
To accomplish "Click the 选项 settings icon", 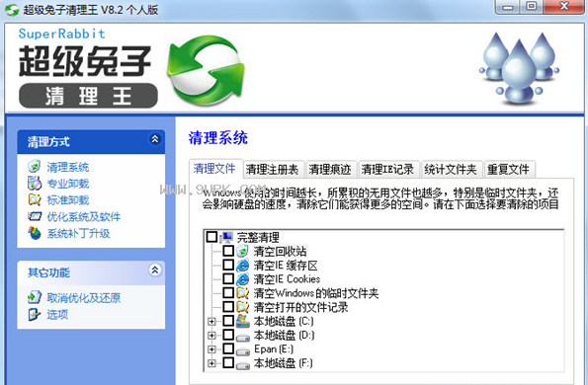I will pos(35,314).
